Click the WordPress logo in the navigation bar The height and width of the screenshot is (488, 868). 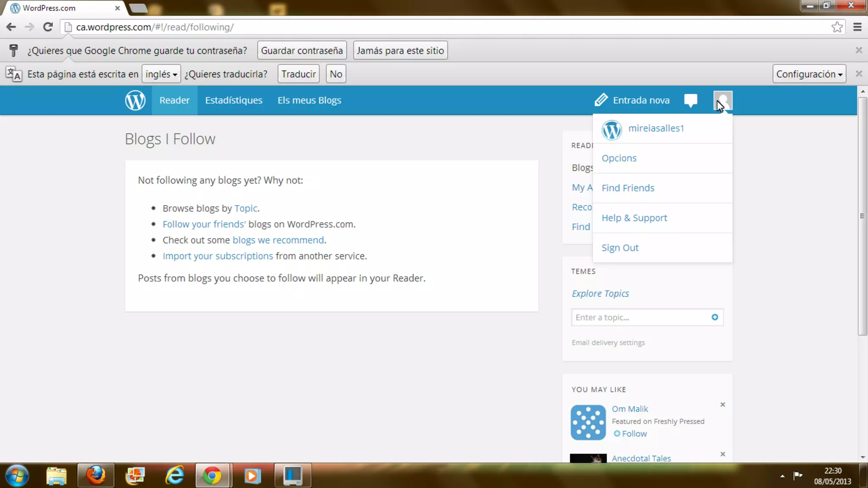coord(135,100)
